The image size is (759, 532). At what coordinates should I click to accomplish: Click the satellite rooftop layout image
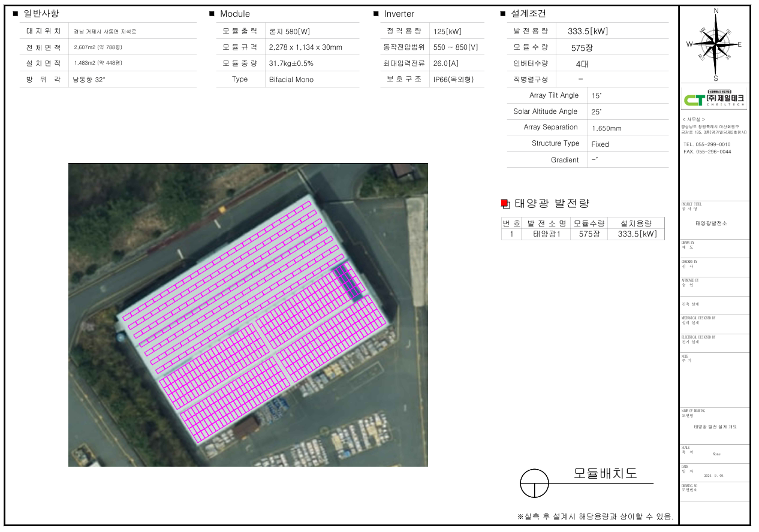(x=248, y=315)
